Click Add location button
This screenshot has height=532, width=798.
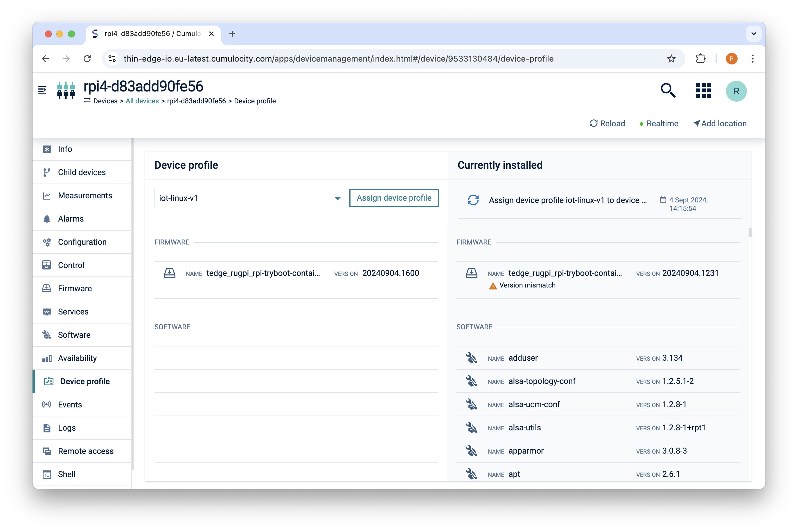point(720,123)
